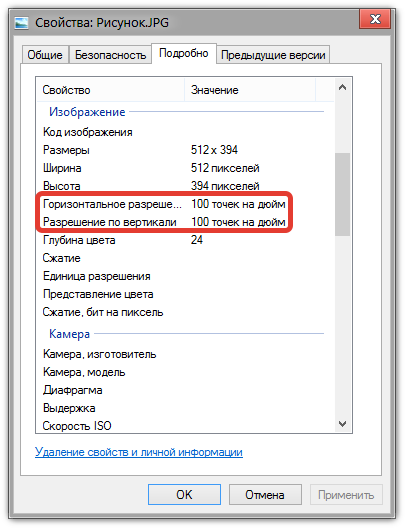This screenshot has width=405, height=528.
Task: Click the Применить button
Action: pos(346,494)
